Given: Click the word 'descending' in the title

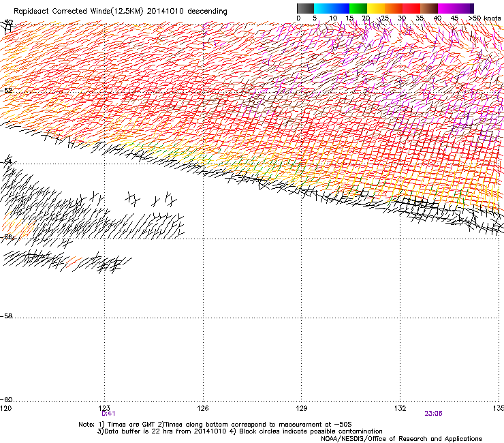Looking at the screenshot, I should [x=207, y=12].
